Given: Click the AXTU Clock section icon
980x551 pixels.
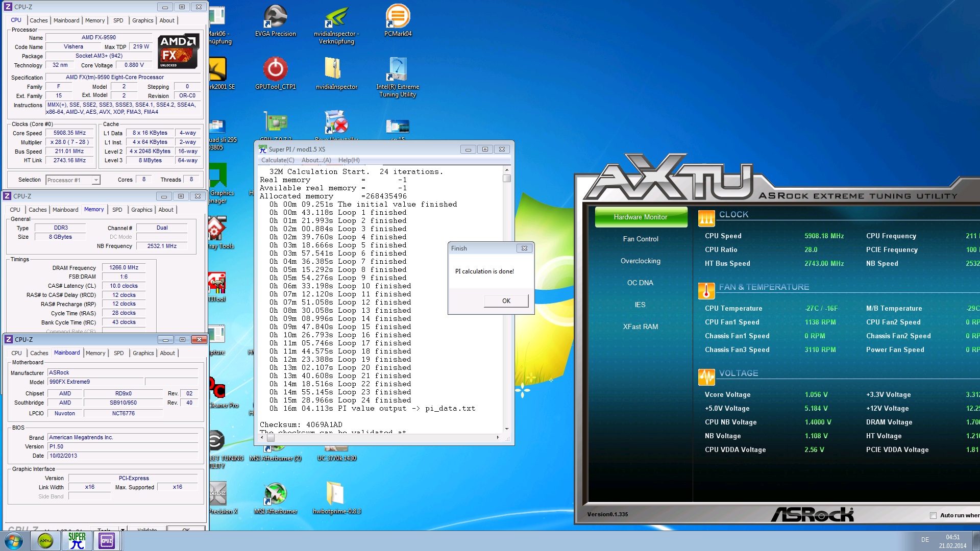Looking at the screenshot, I should coord(706,218).
